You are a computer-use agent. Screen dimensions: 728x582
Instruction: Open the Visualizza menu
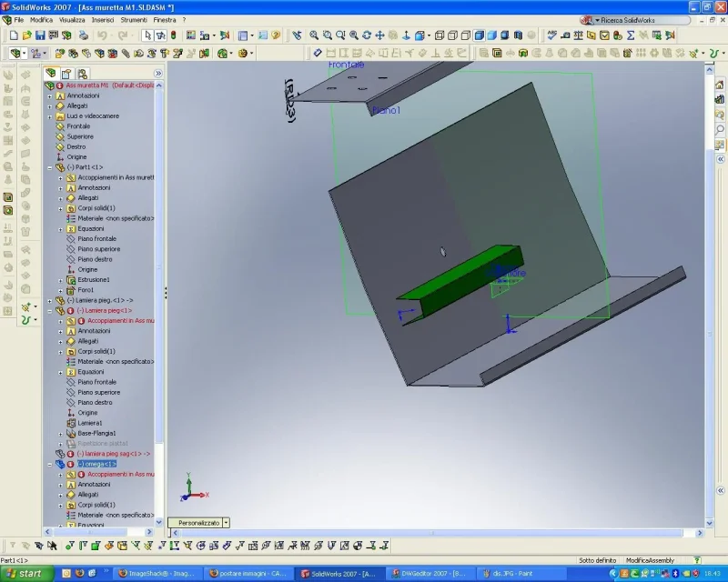point(72,20)
